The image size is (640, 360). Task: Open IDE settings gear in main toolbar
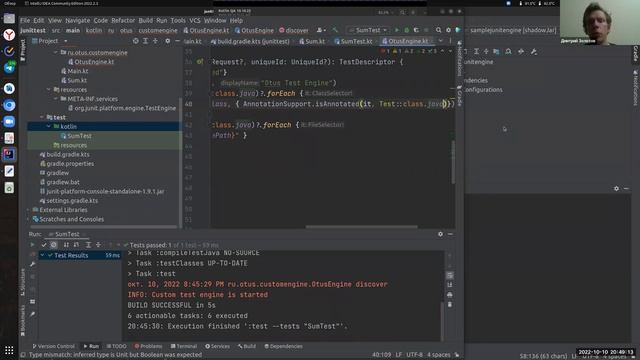[448, 30]
